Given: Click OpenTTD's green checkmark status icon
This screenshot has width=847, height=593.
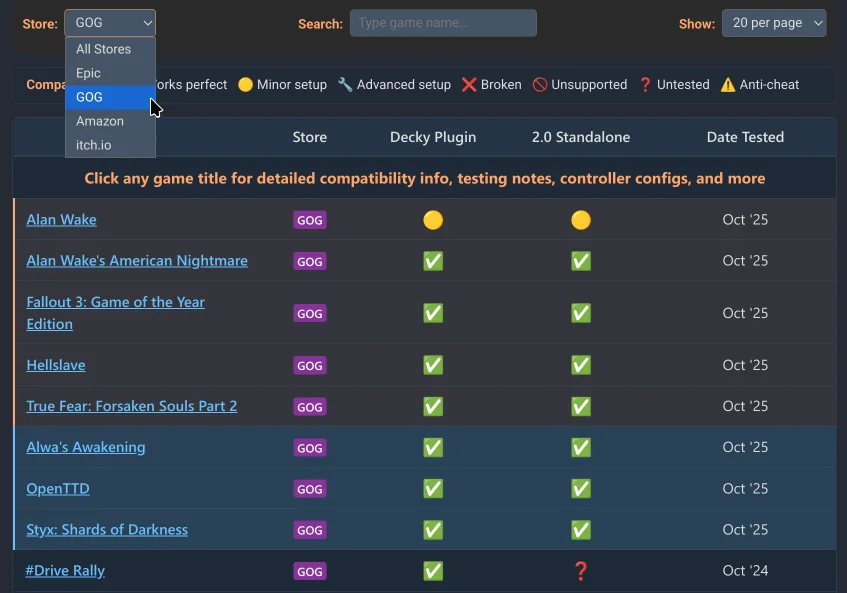Looking at the screenshot, I should [433, 489].
